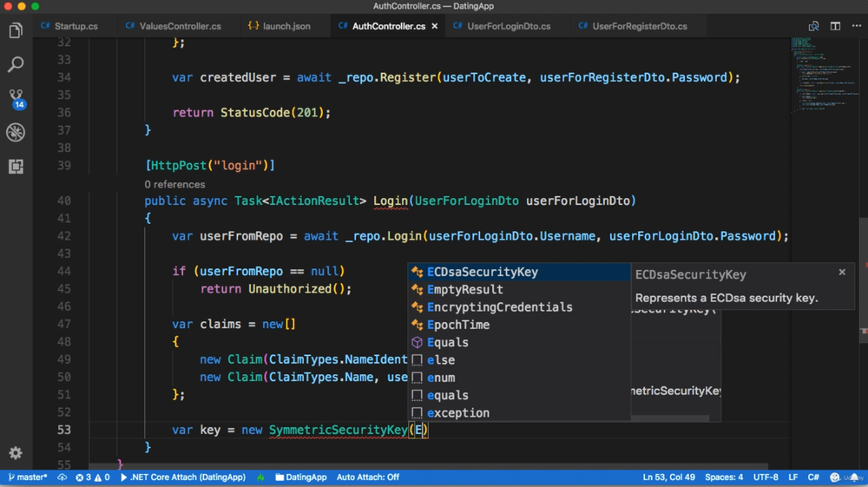Viewport: 868px width, 487px height.
Task: Open the editor More Actions ellipsis menu
Action: pyautogui.click(x=856, y=26)
